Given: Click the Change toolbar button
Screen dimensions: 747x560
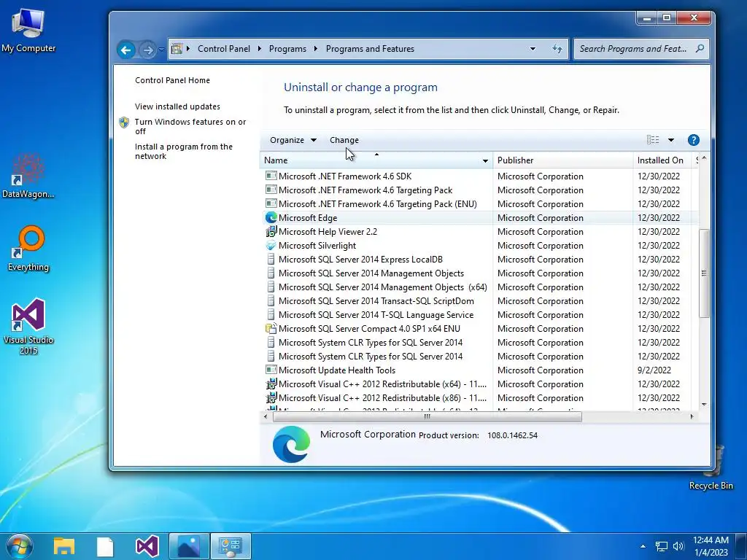Looking at the screenshot, I should (344, 140).
